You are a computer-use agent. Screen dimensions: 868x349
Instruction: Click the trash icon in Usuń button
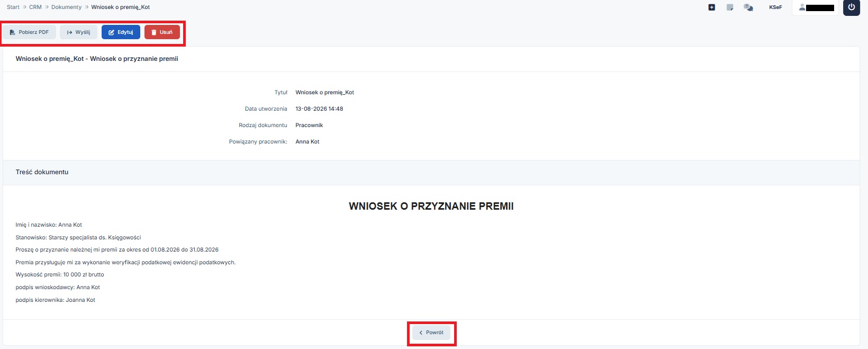[154, 32]
